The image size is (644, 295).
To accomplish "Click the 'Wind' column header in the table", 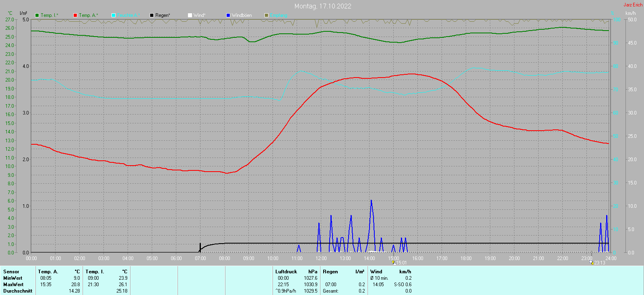I will coord(376,272).
